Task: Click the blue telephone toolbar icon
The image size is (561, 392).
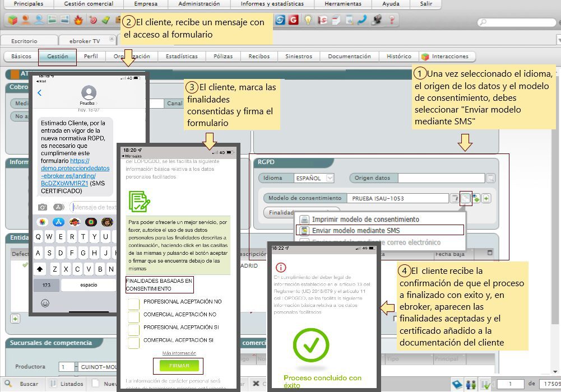Action: click(362, 20)
